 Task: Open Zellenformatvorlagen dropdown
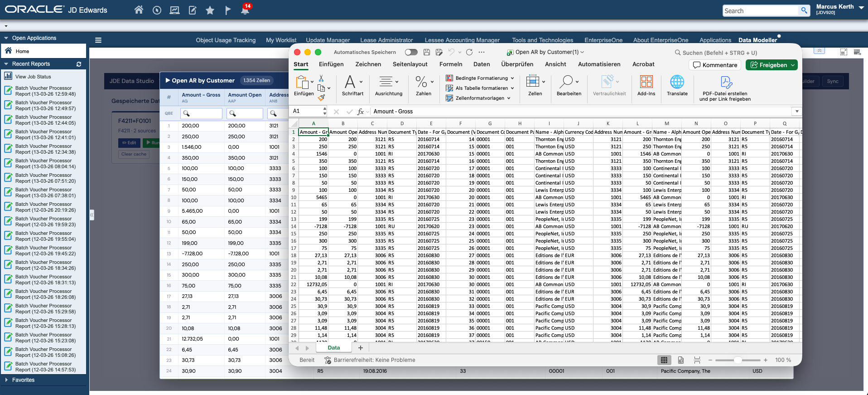(478, 98)
